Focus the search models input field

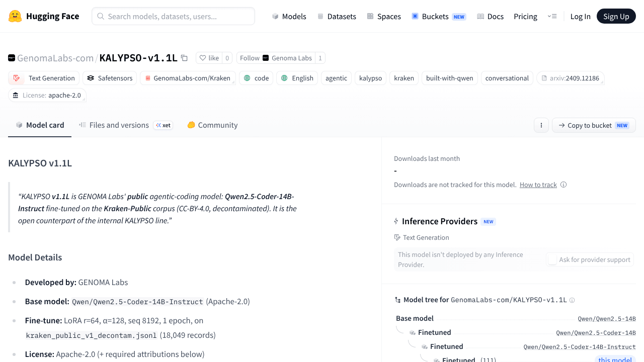[x=173, y=16]
